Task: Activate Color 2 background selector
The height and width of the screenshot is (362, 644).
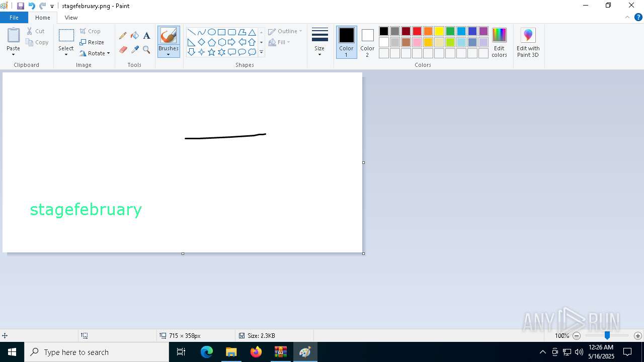Action: coord(367,42)
